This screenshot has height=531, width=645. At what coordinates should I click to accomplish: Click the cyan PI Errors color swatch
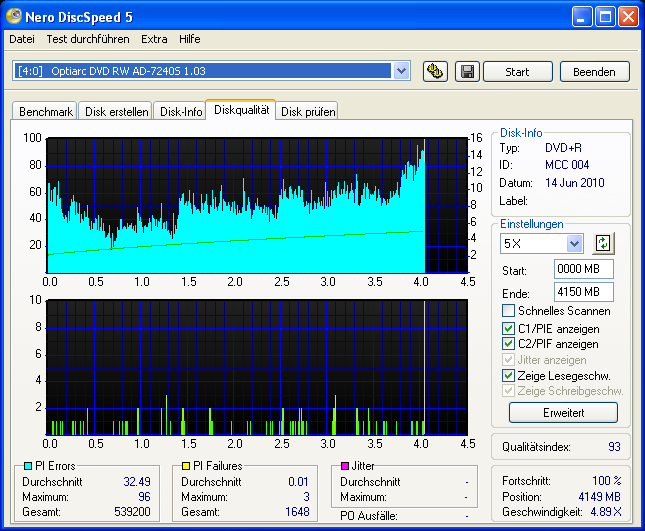click(28, 466)
